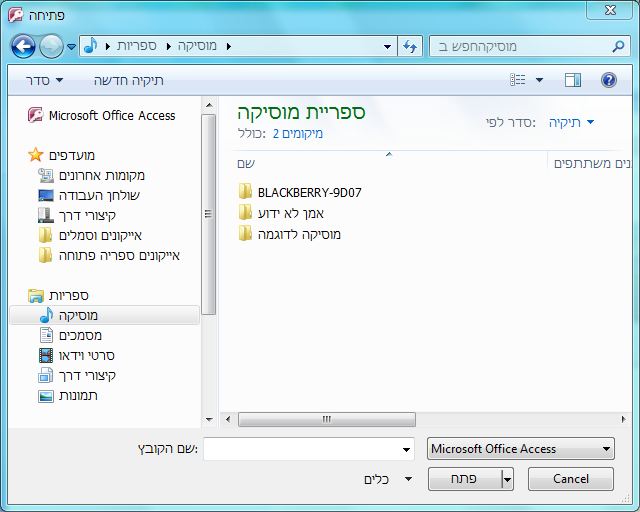Open שולחן העבודה desktop in favorites
This screenshot has height=512, width=640.
99,195
